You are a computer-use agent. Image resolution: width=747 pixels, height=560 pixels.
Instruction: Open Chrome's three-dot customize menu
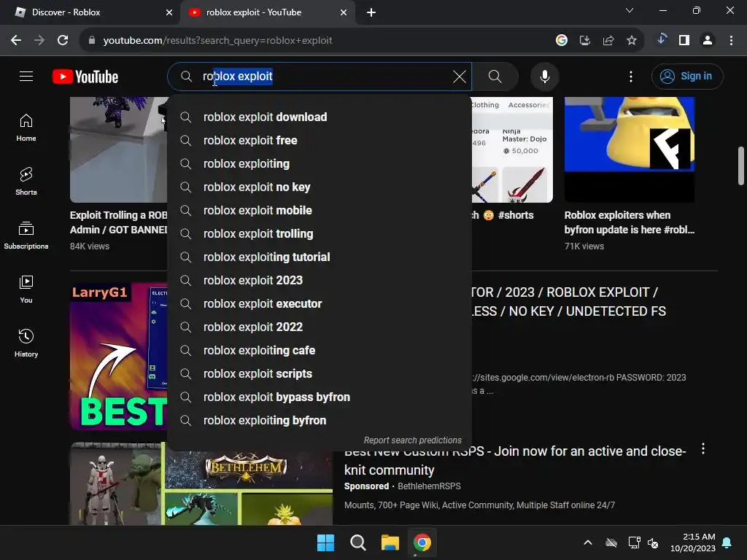pyautogui.click(x=731, y=41)
